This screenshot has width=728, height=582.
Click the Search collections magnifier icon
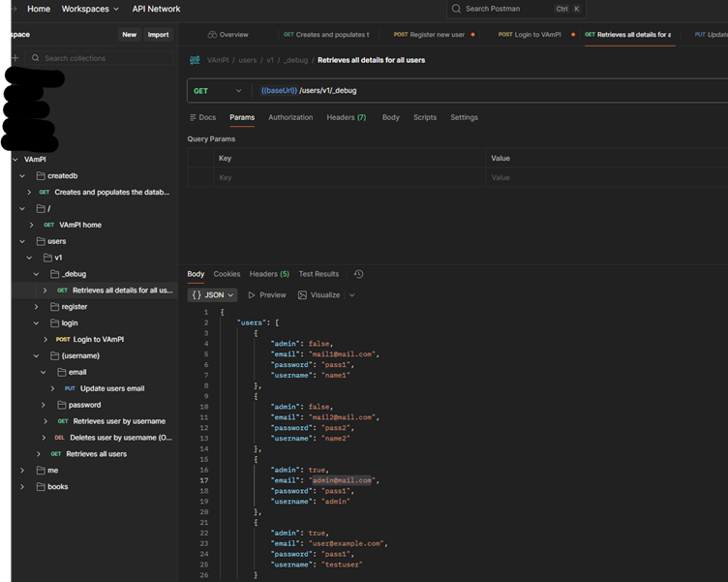[x=35, y=58]
